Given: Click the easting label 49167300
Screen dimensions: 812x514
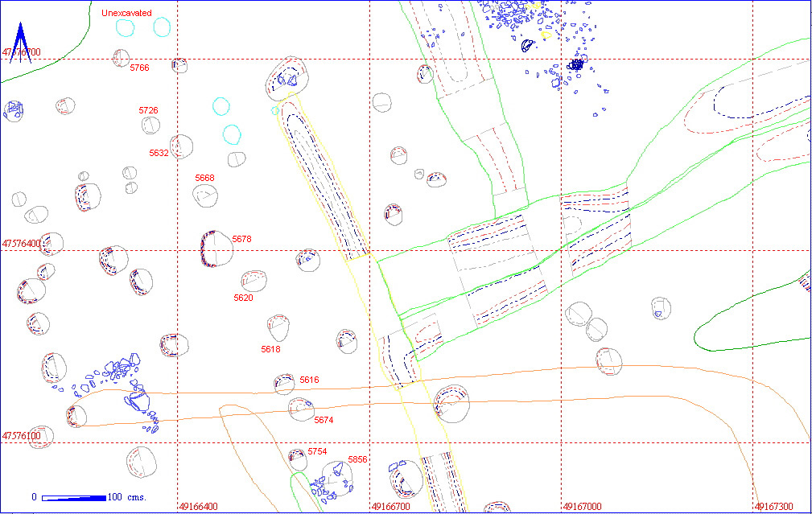Looking at the screenshot, I should tap(773, 506).
